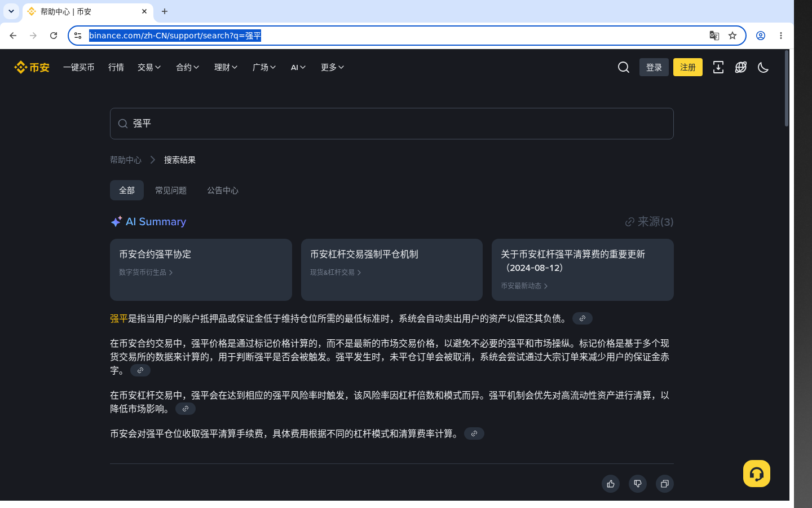Screen dimensions: 812x508
Task: Toggle the dark mode moon icon
Action: [764, 67]
